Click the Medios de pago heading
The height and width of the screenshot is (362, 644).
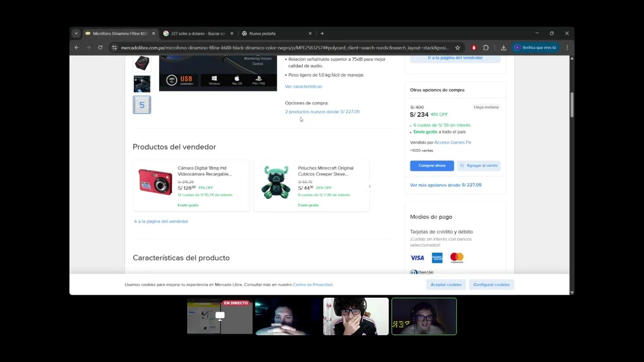[431, 217]
